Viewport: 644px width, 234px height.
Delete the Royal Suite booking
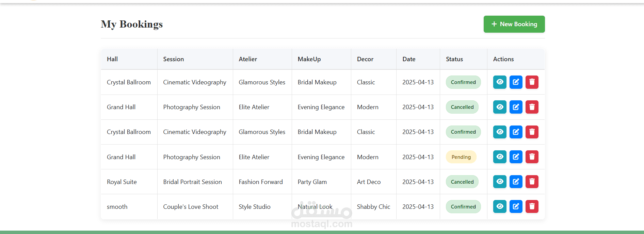[532, 182]
